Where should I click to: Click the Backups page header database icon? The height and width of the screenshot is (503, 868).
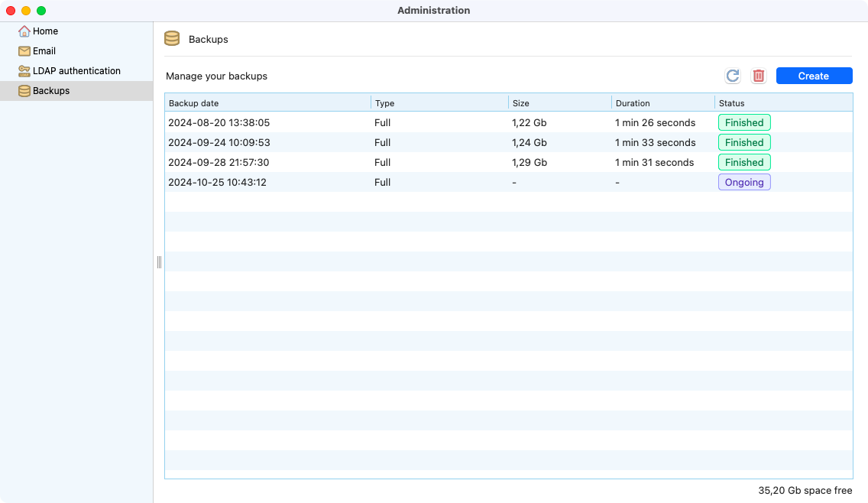[x=172, y=39]
